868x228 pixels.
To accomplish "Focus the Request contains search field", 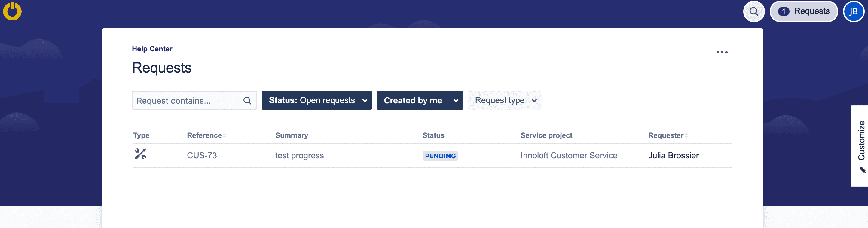I will (x=187, y=100).
